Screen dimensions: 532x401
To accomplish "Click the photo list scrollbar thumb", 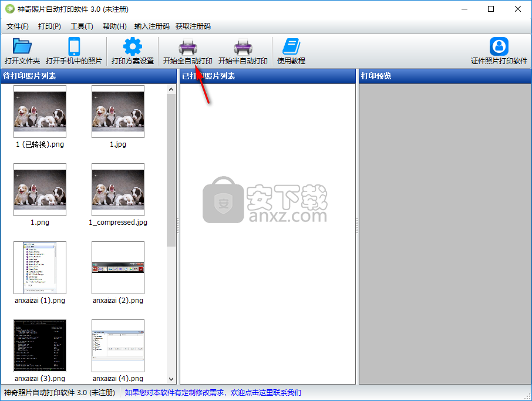I will tap(171, 170).
